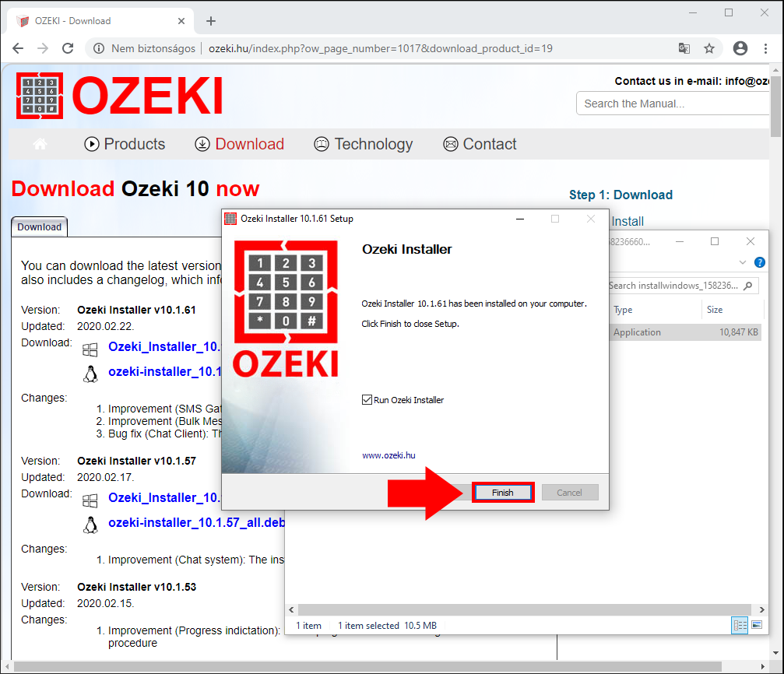Open the Download menu item
This screenshot has height=674, width=784.
(240, 144)
